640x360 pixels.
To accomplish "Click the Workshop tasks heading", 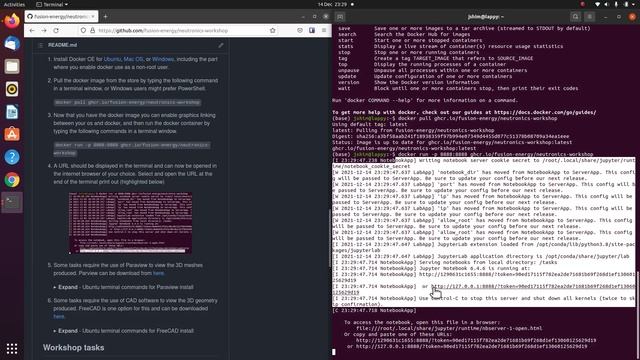I will [73, 348].
